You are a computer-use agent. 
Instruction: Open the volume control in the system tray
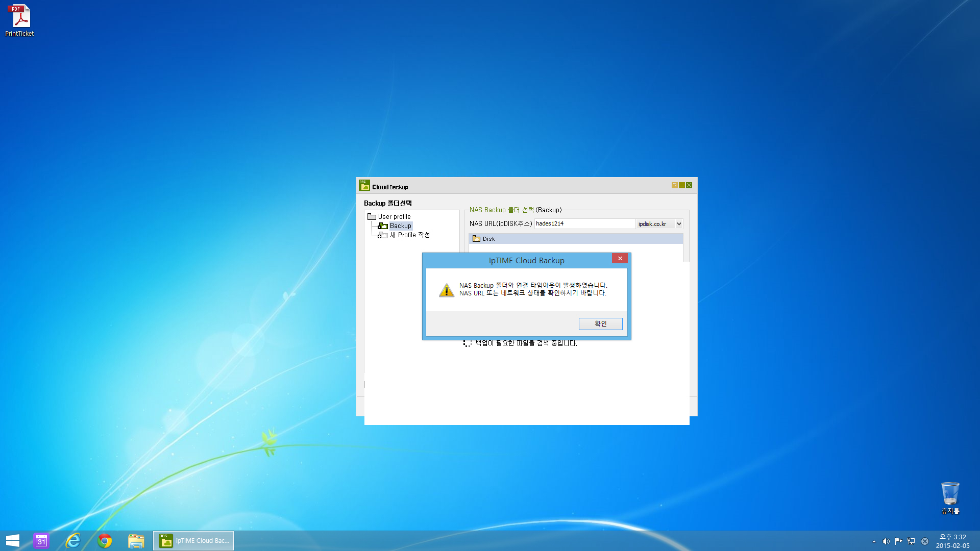click(886, 541)
